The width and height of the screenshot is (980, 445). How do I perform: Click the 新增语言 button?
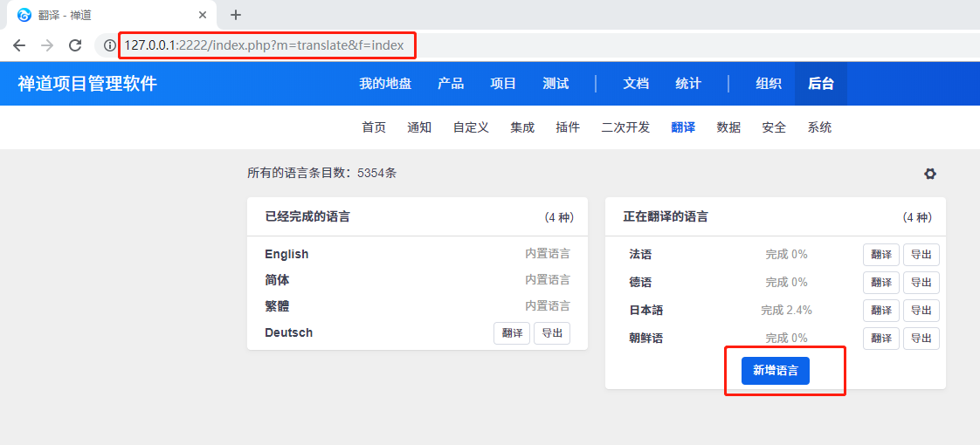[x=775, y=371]
